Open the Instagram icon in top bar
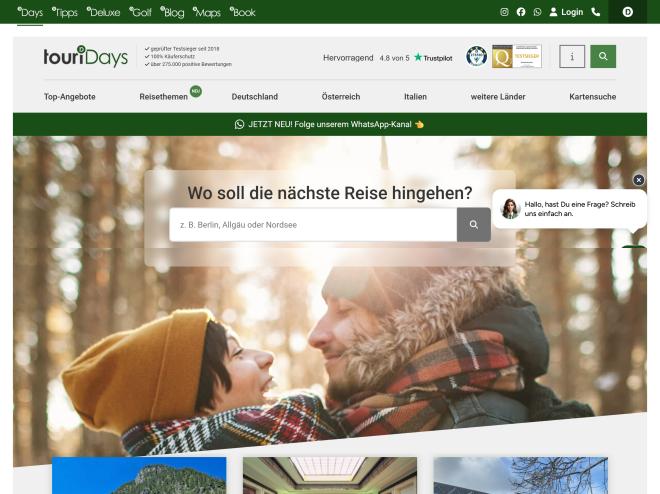 [504, 12]
